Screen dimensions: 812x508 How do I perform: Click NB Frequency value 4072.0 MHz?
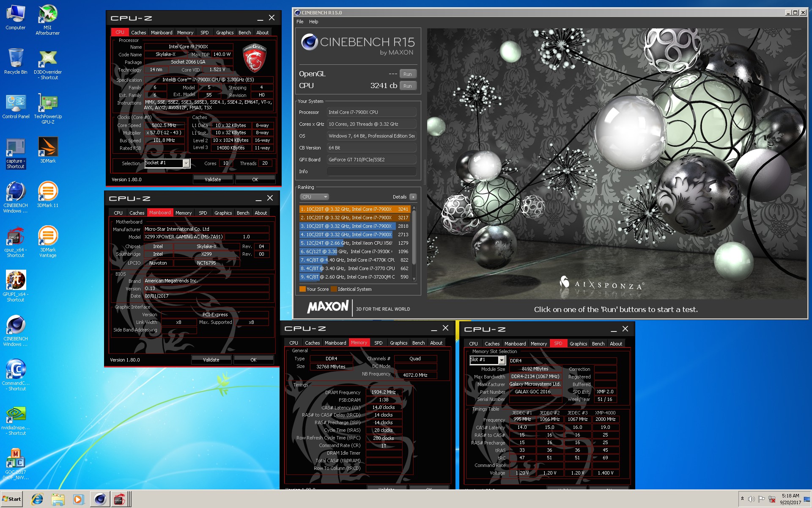click(x=415, y=375)
